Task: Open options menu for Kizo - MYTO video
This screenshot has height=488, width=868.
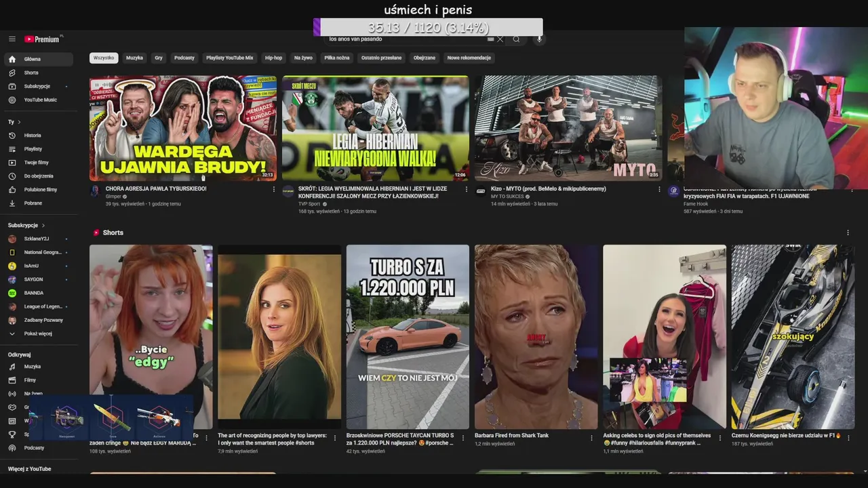Action: click(x=659, y=190)
